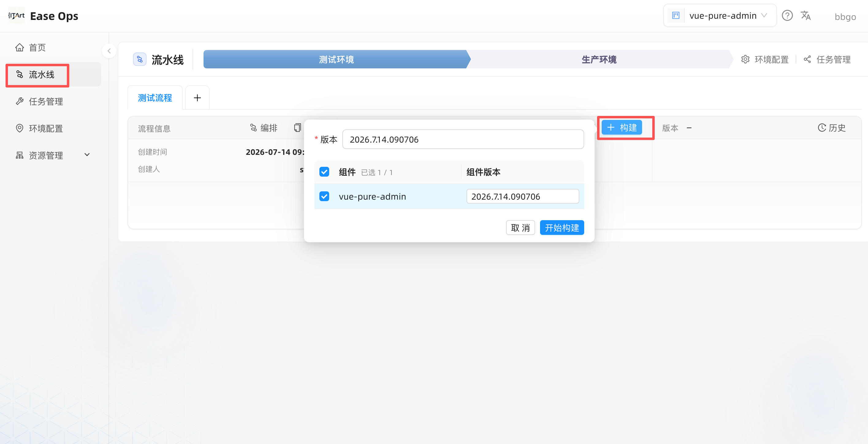Select the 测试流程 tab
Image resolution: width=868 pixels, height=444 pixels.
pyautogui.click(x=155, y=98)
